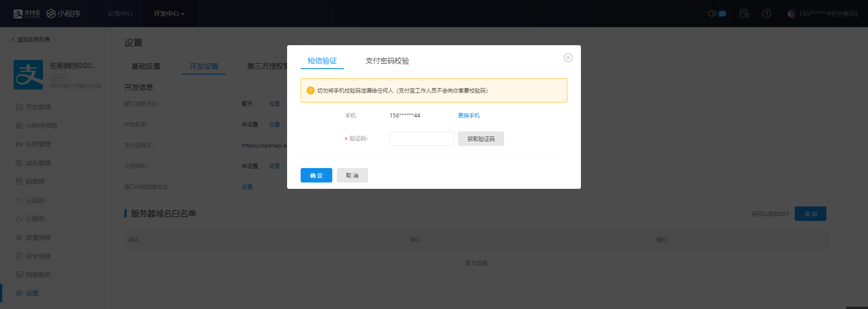Switch to the 支付密码校验 tab

(x=387, y=61)
